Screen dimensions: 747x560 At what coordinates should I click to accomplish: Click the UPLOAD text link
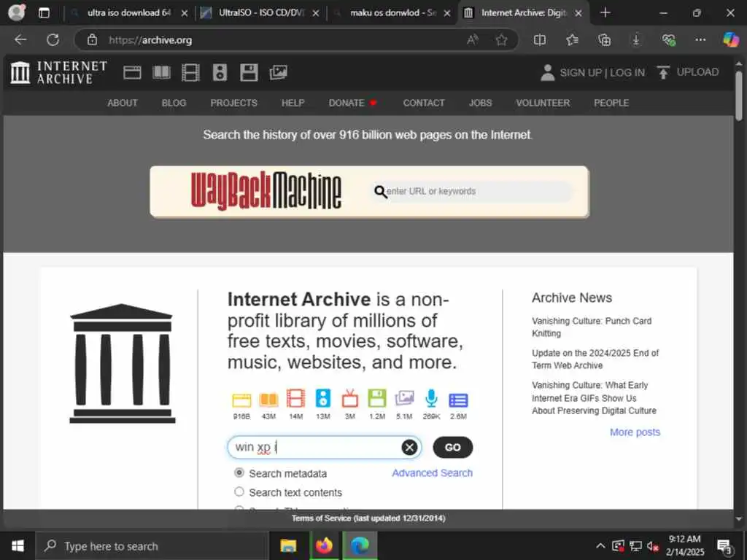tap(697, 72)
